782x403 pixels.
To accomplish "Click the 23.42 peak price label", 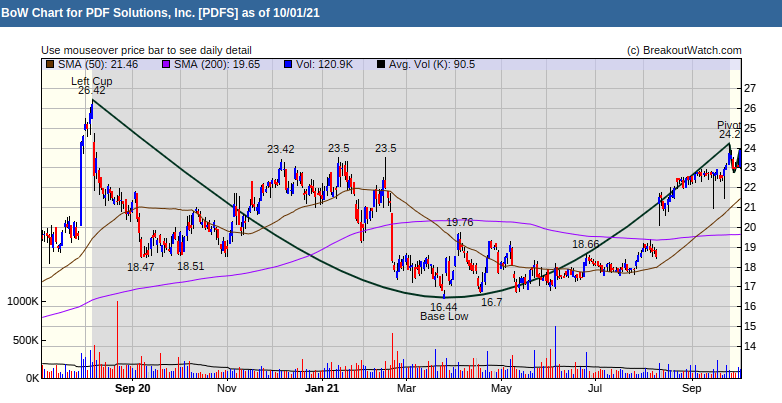I will pos(281,149).
